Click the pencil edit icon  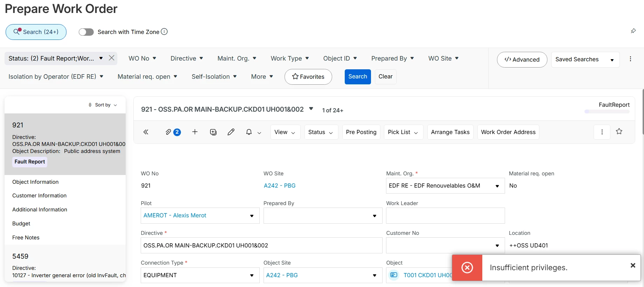[231, 132]
